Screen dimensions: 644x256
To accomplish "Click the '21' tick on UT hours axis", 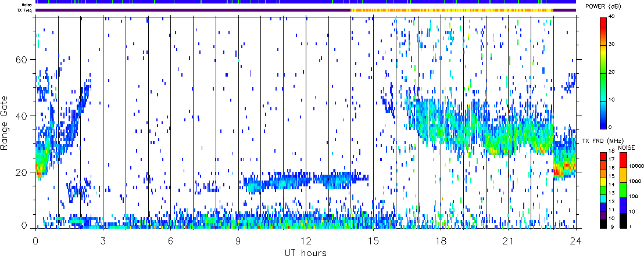I will point(508,240).
